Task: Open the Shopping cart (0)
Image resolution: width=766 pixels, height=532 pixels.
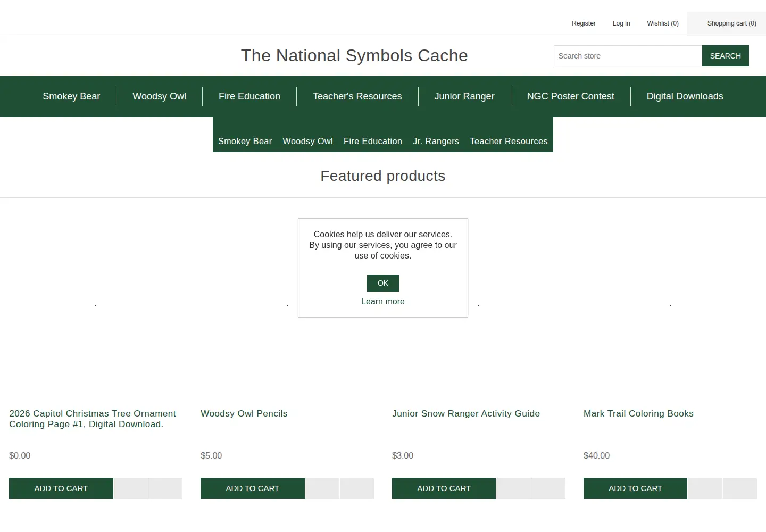Action: click(731, 23)
